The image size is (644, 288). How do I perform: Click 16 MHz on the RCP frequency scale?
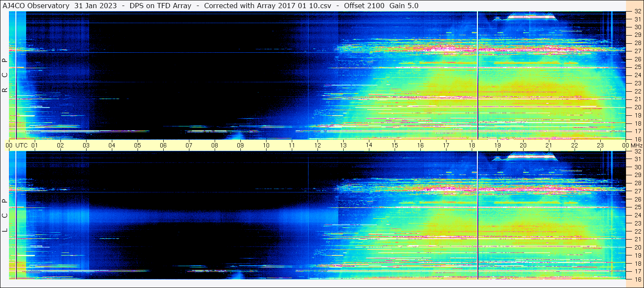point(638,139)
